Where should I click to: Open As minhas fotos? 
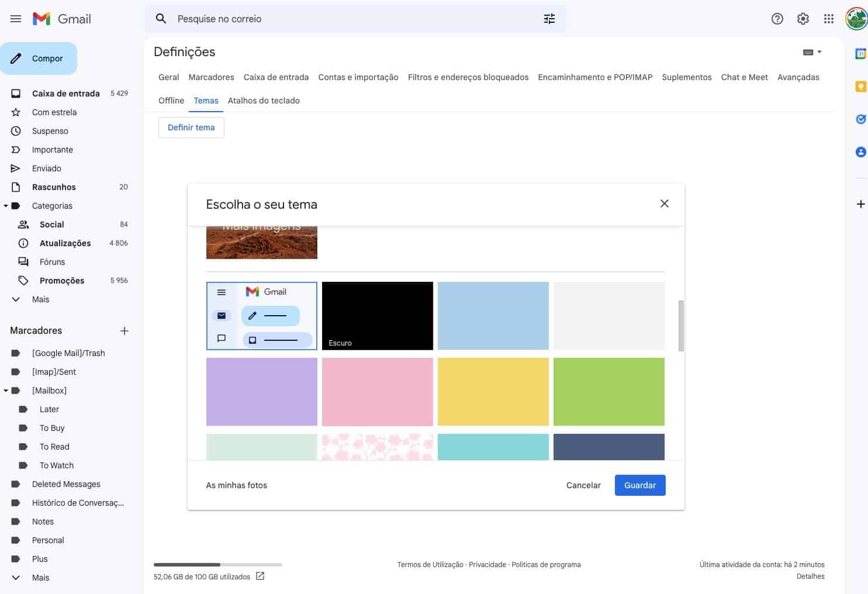click(x=236, y=485)
